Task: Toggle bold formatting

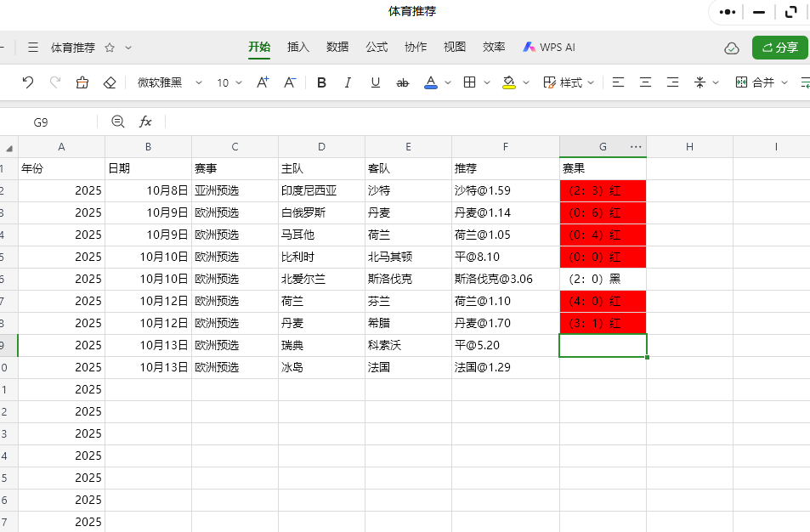Action: click(x=320, y=82)
